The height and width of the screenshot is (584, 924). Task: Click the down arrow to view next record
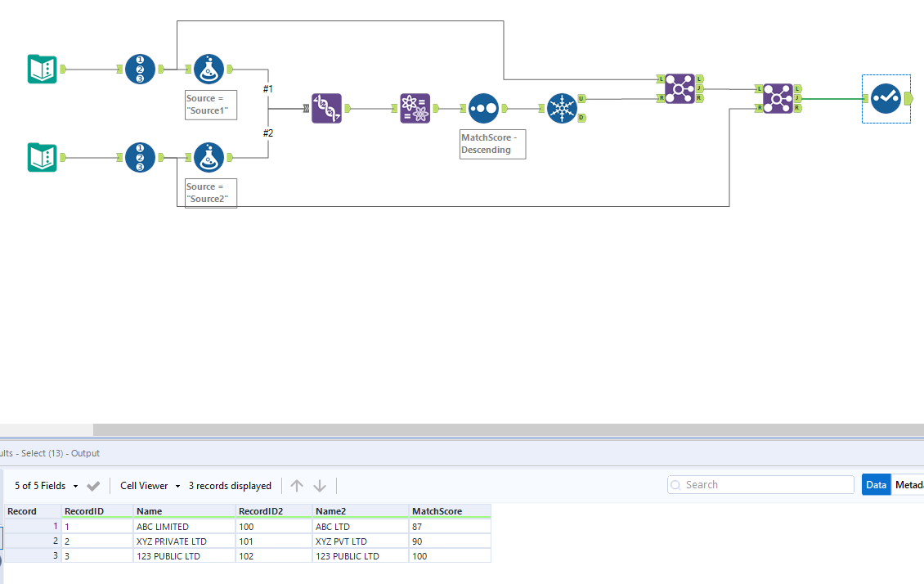coord(318,485)
